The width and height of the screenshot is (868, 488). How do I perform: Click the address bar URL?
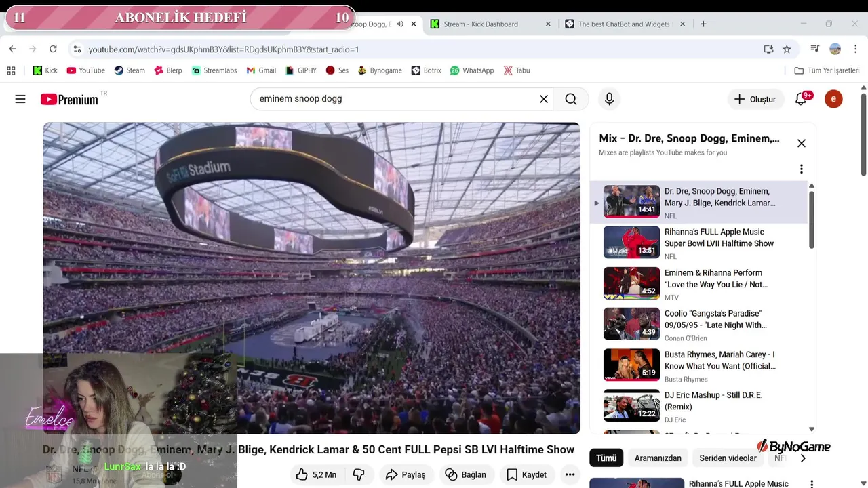pos(223,49)
